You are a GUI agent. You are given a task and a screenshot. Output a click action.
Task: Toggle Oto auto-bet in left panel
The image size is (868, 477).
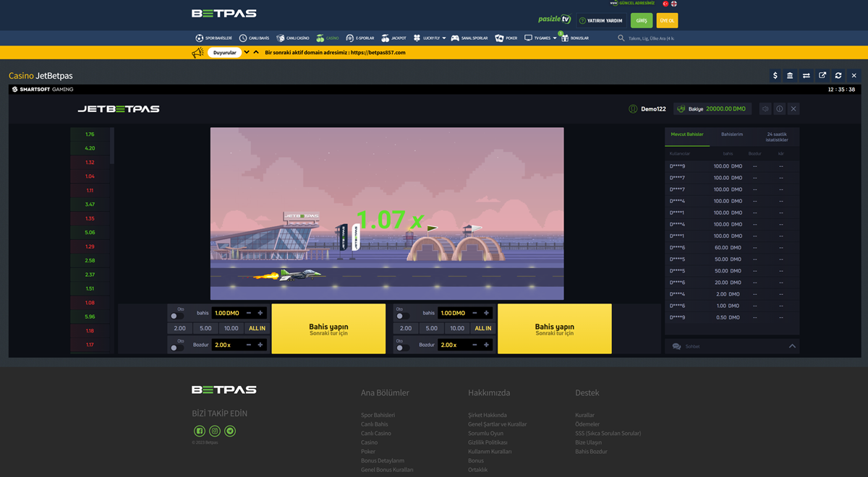pyautogui.click(x=176, y=316)
